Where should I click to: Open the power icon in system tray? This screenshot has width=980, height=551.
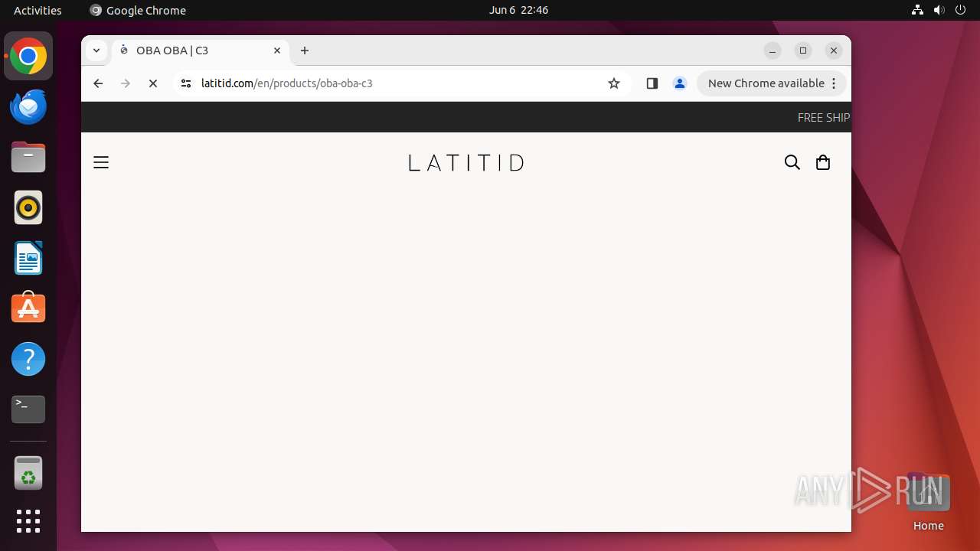pos(960,10)
